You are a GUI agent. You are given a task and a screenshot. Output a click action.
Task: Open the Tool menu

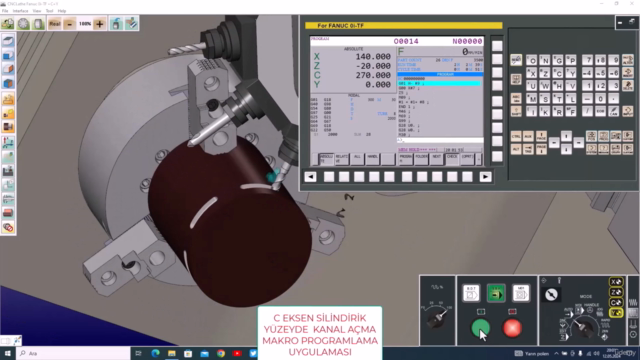click(49, 11)
